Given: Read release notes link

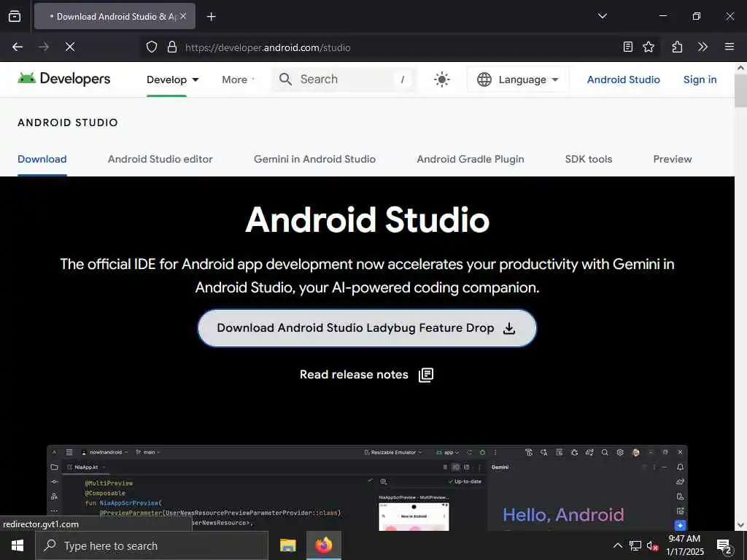Looking at the screenshot, I should (x=354, y=375).
